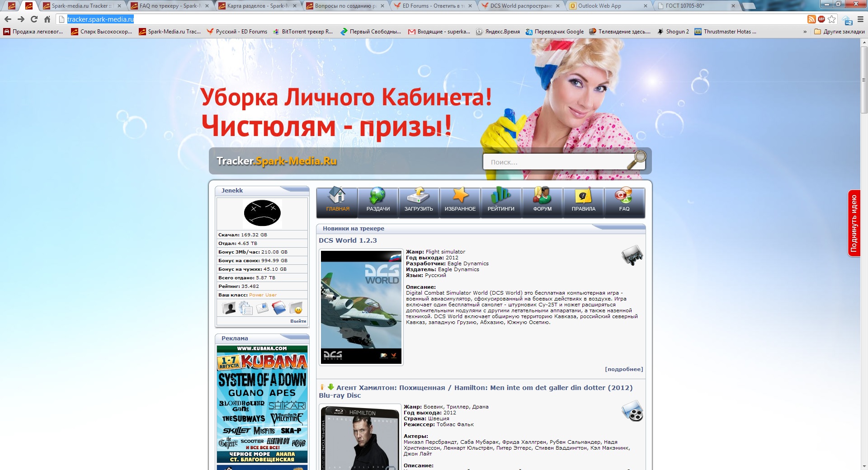Switch to ГОСТ 10705-80 tab
868x470 pixels.
tap(696, 6)
